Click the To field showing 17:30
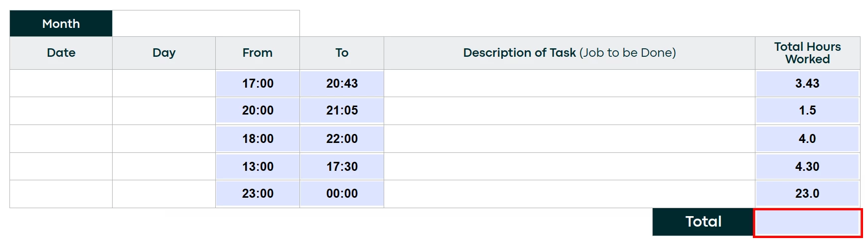Viewport: 868px width, 247px height. 342,167
